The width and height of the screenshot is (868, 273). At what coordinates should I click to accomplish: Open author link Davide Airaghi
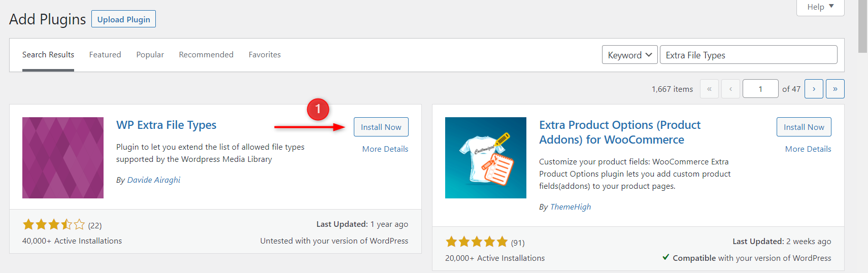[153, 180]
